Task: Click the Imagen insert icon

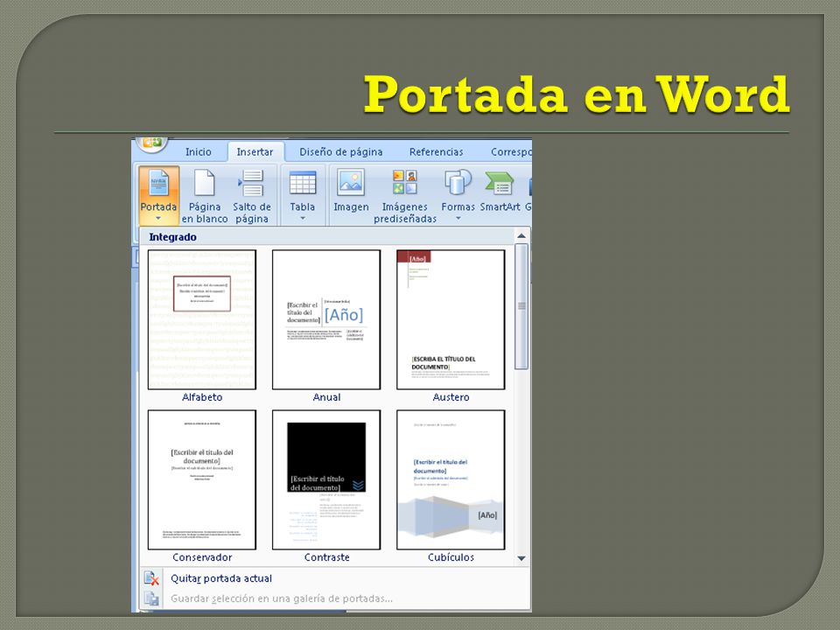Action: pos(351,183)
